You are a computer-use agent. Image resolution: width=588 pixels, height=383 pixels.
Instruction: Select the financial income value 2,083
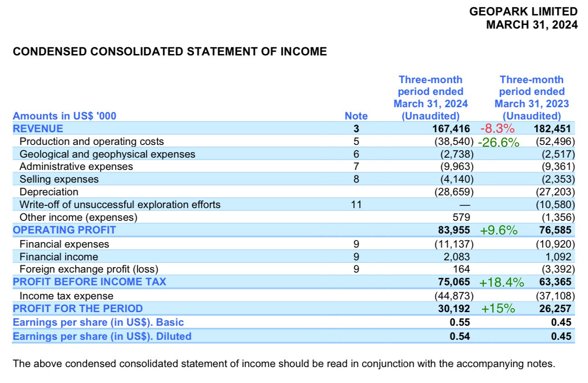pos(457,257)
